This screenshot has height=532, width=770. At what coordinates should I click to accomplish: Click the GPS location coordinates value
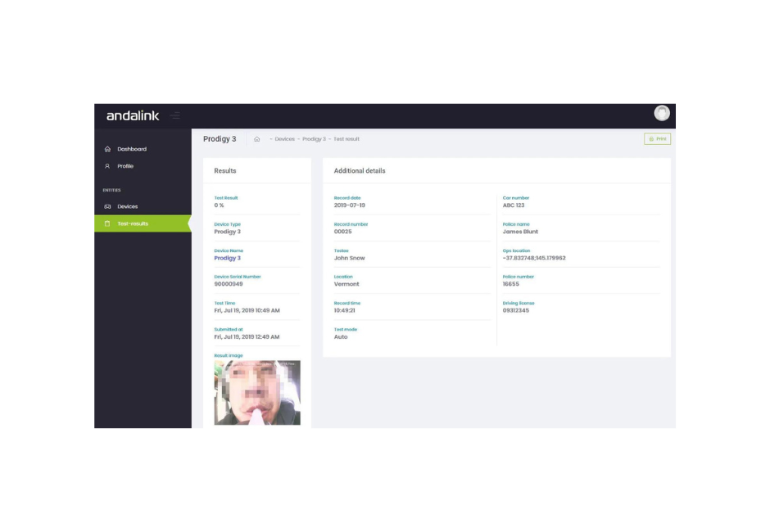pos(534,258)
